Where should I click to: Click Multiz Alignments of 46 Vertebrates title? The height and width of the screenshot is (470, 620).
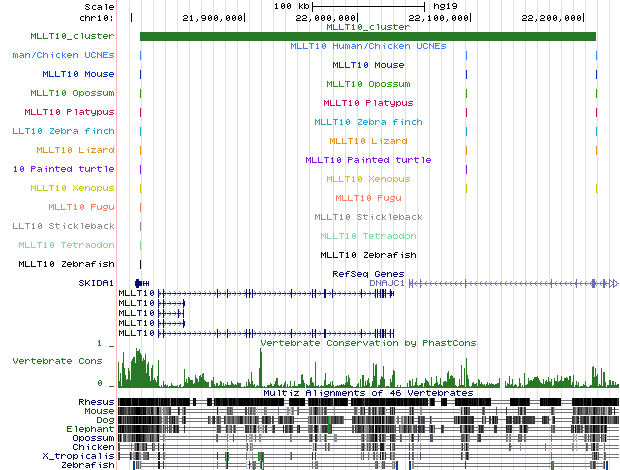[367, 393]
